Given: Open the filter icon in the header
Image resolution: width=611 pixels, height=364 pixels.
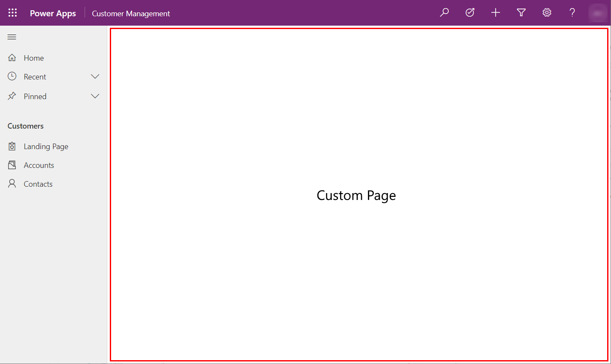Looking at the screenshot, I should 521,12.
